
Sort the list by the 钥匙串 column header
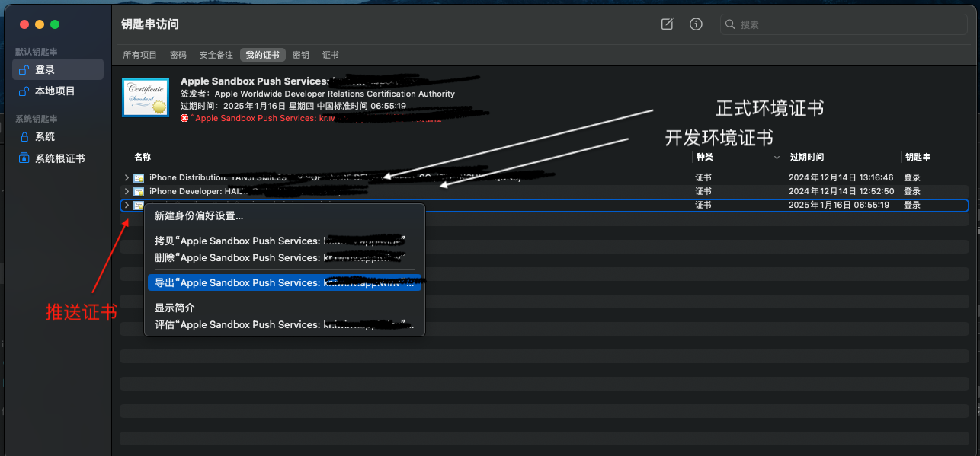tap(917, 157)
